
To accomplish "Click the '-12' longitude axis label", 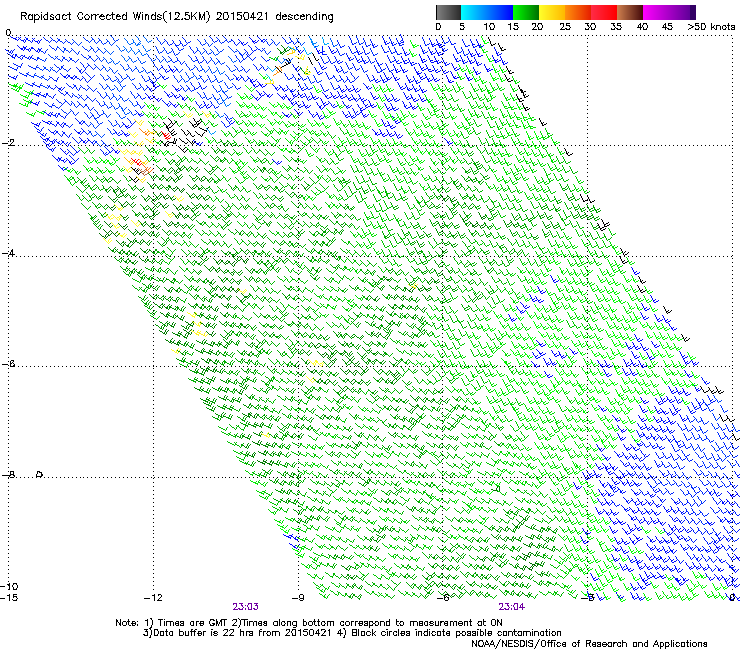I will coord(153,598).
